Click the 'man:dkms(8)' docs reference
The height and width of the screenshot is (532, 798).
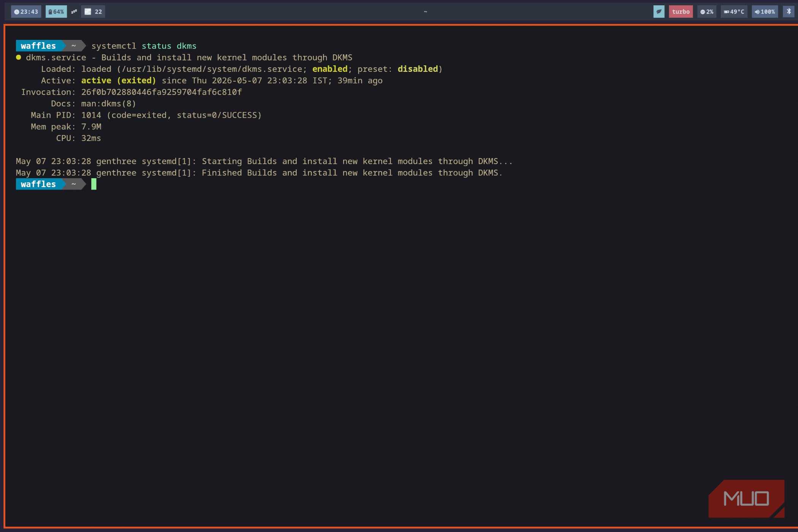click(x=108, y=104)
